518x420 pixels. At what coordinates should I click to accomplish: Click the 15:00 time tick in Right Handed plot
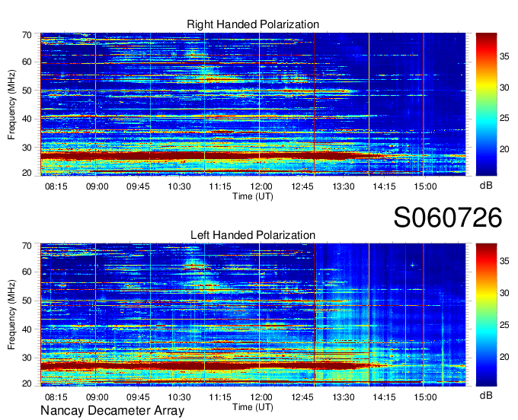(426, 186)
